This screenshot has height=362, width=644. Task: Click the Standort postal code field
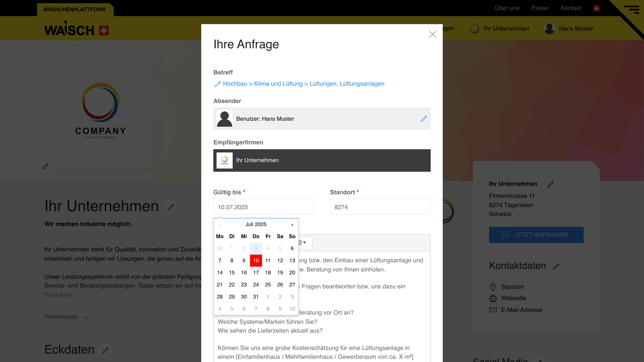click(380, 207)
